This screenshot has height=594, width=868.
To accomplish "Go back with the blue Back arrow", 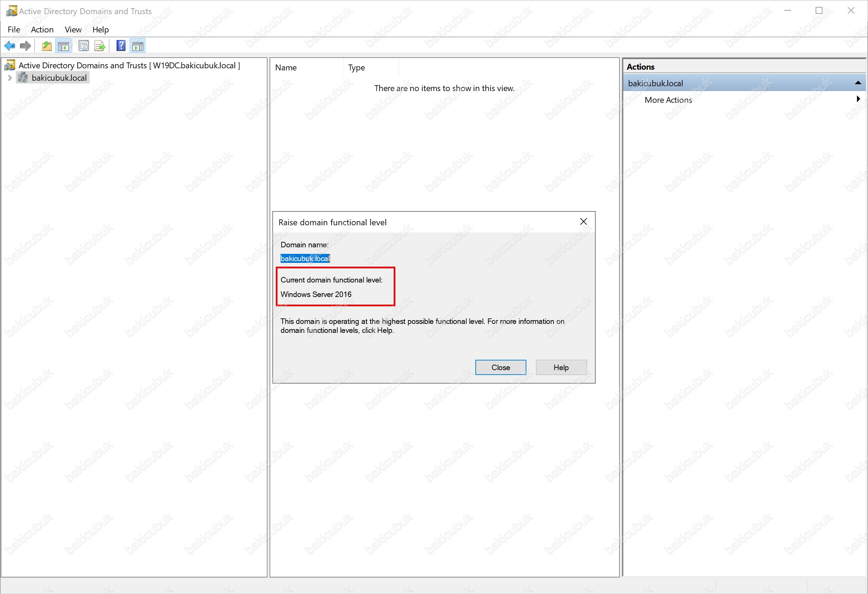I will 10,46.
